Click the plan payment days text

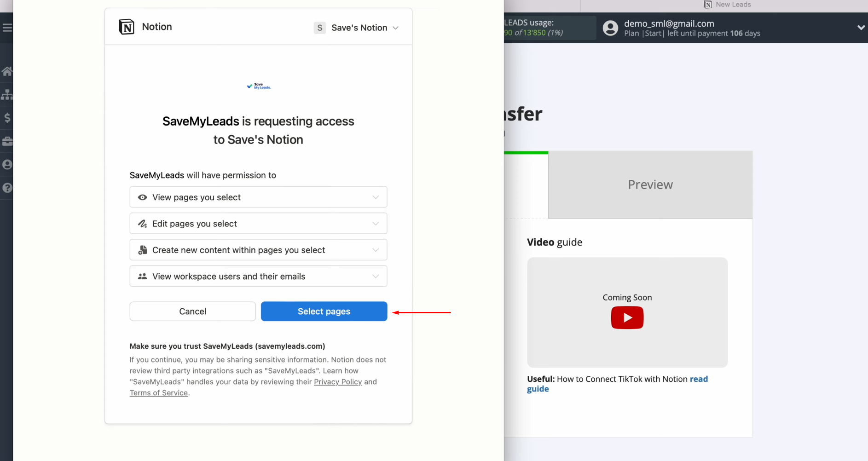[x=692, y=34]
